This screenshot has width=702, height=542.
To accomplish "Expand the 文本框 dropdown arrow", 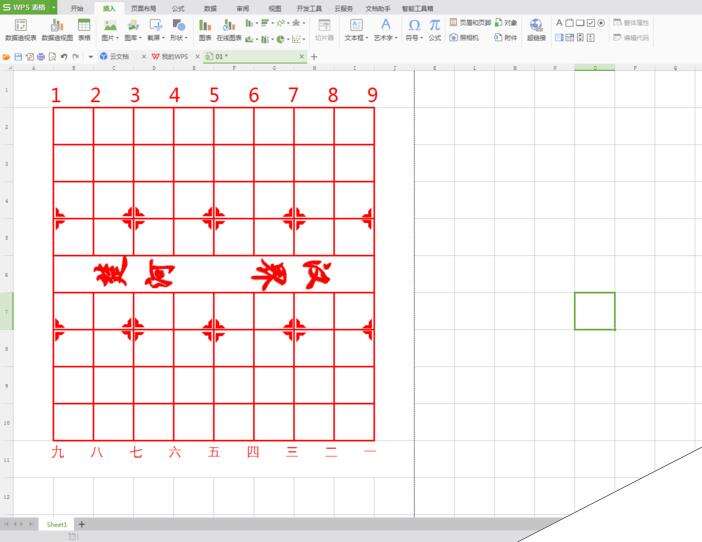I will tap(367, 38).
